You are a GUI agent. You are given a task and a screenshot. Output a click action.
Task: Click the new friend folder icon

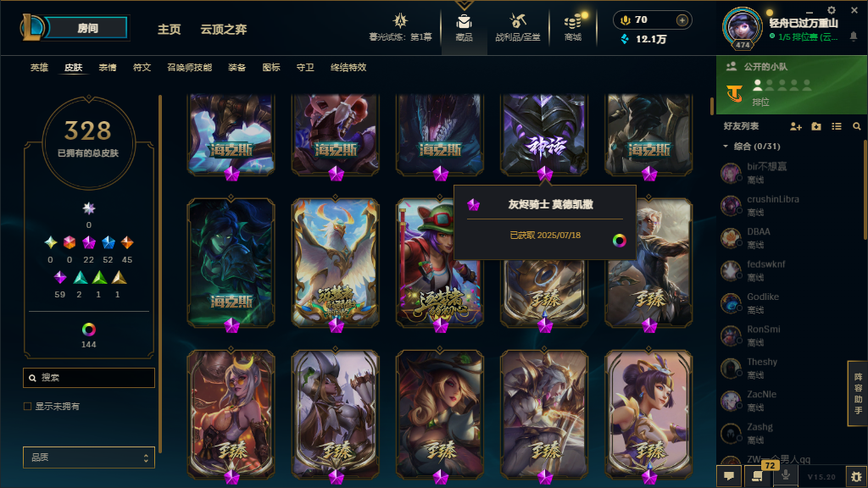pyautogui.click(x=816, y=126)
